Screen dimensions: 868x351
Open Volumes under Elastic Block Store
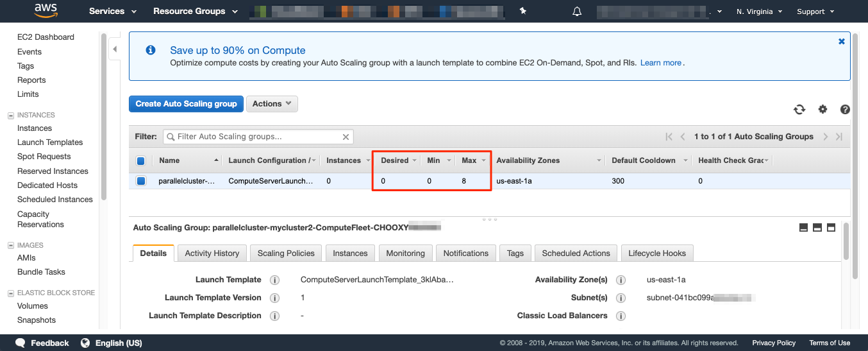[x=33, y=306]
